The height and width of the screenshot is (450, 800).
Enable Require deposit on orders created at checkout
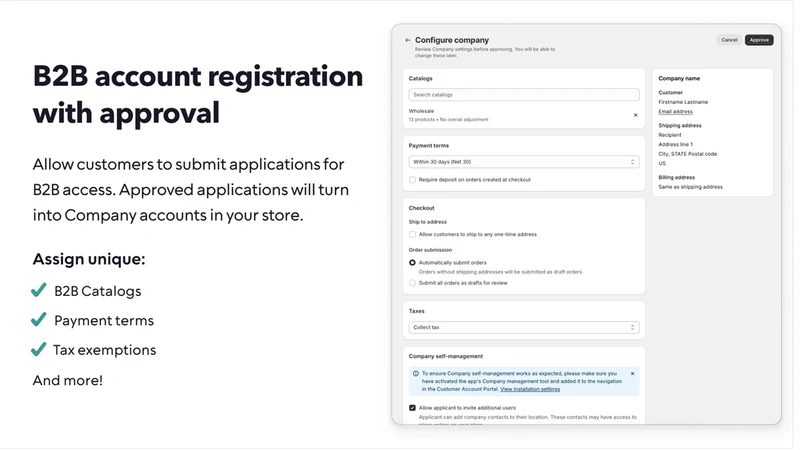[x=412, y=180]
